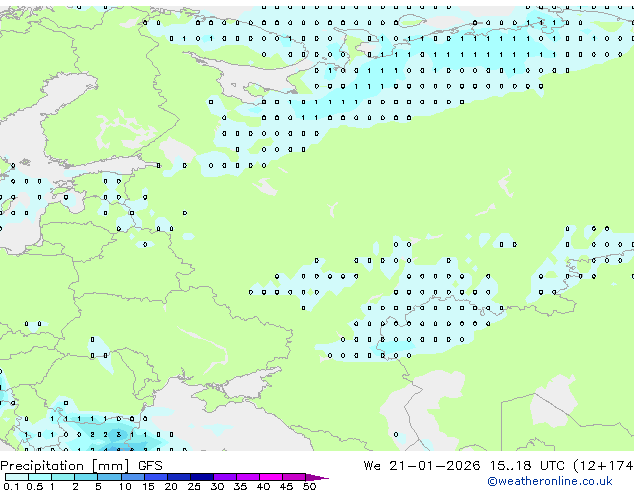Click the 0.5–1 mm legend color segment
Screen dimensions: 634x490
[40, 477]
